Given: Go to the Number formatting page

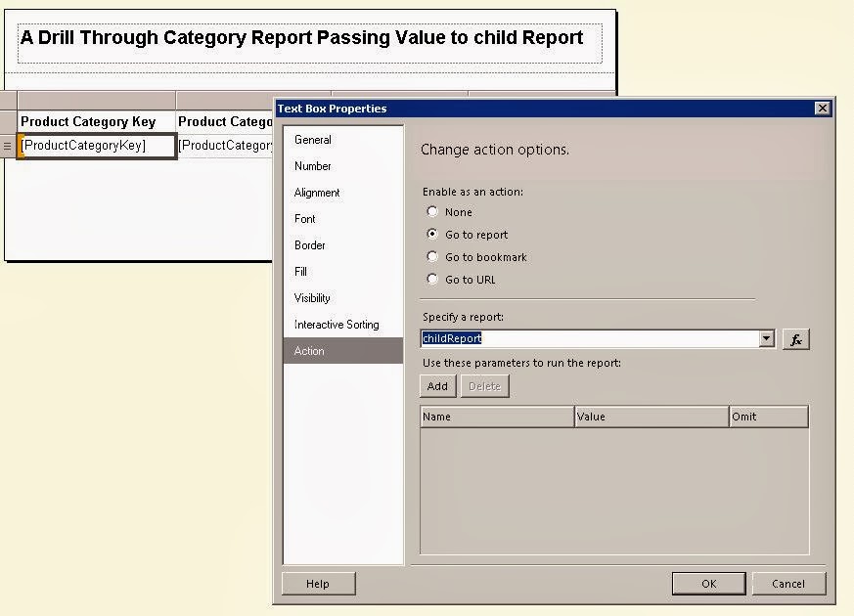Looking at the screenshot, I should coord(312,166).
